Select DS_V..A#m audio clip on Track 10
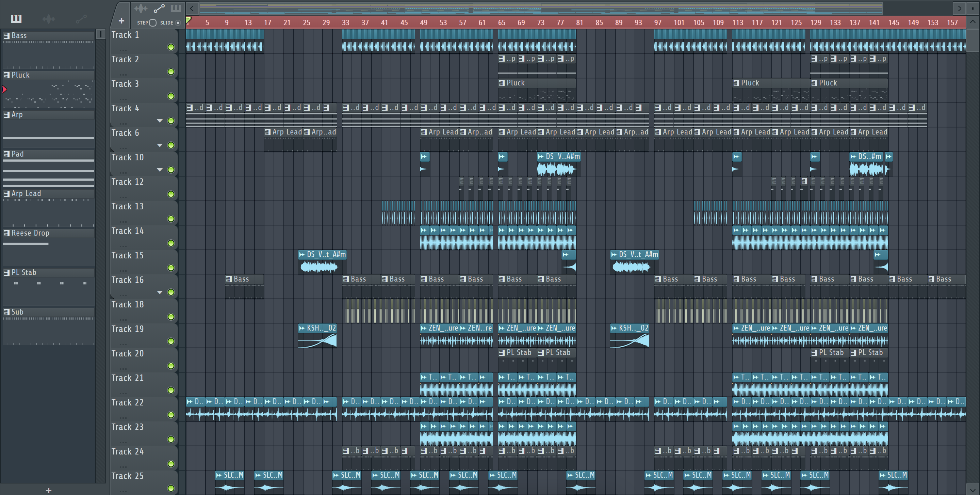The width and height of the screenshot is (980, 495). click(559, 164)
